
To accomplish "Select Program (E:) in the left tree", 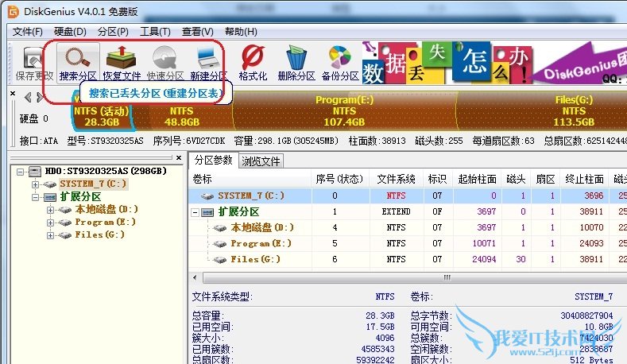I will click(x=105, y=222).
